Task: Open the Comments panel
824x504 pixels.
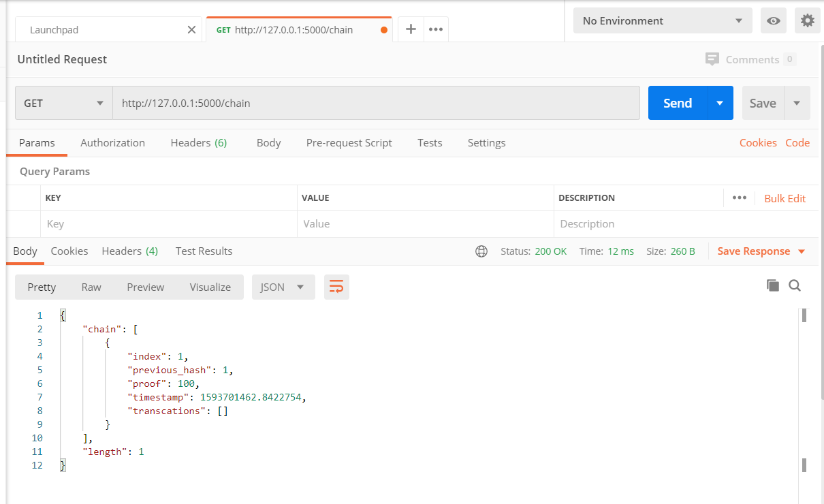Action: coord(750,59)
